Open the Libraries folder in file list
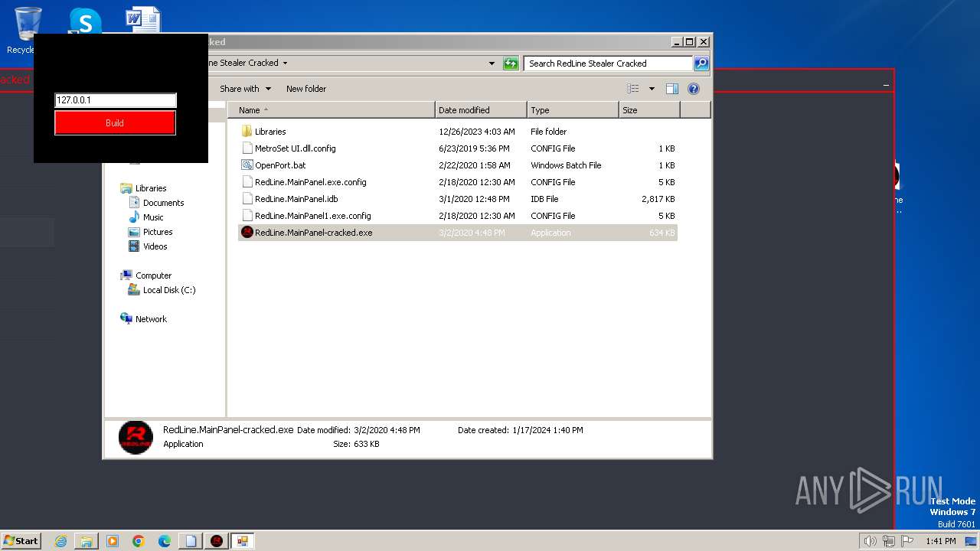This screenshot has height=551, width=980. tap(270, 132)
